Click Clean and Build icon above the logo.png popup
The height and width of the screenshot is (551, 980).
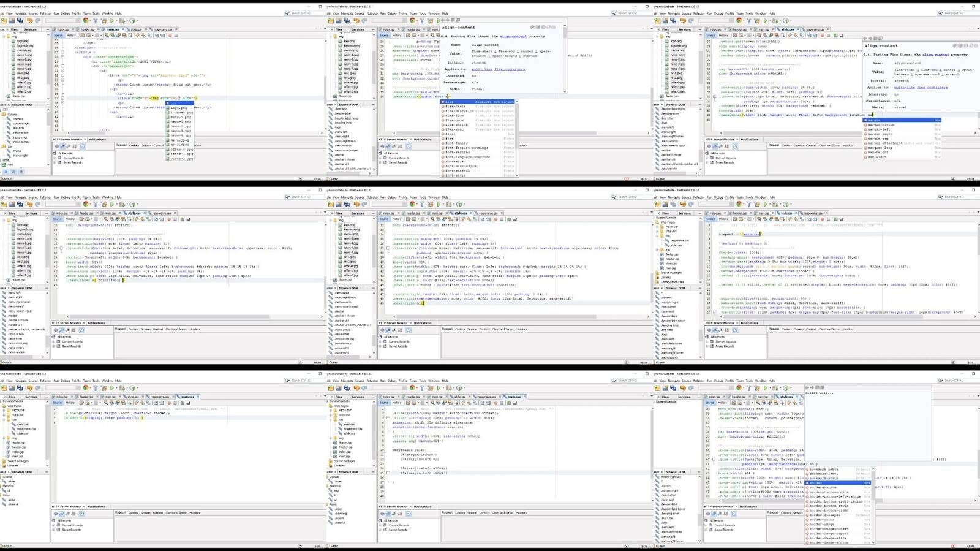pos(103,20)
